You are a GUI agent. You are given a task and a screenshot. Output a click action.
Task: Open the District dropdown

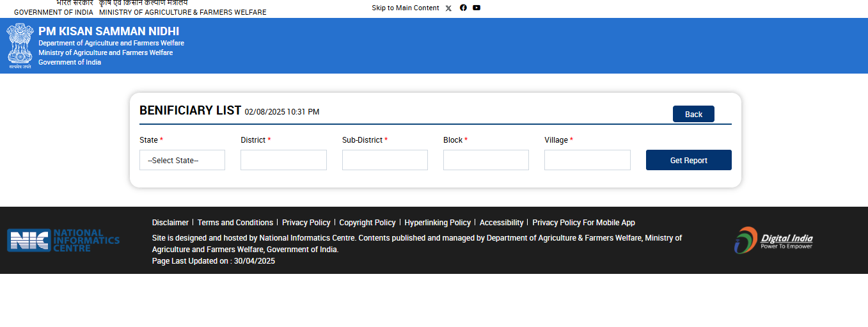click(x=283, y=160)
